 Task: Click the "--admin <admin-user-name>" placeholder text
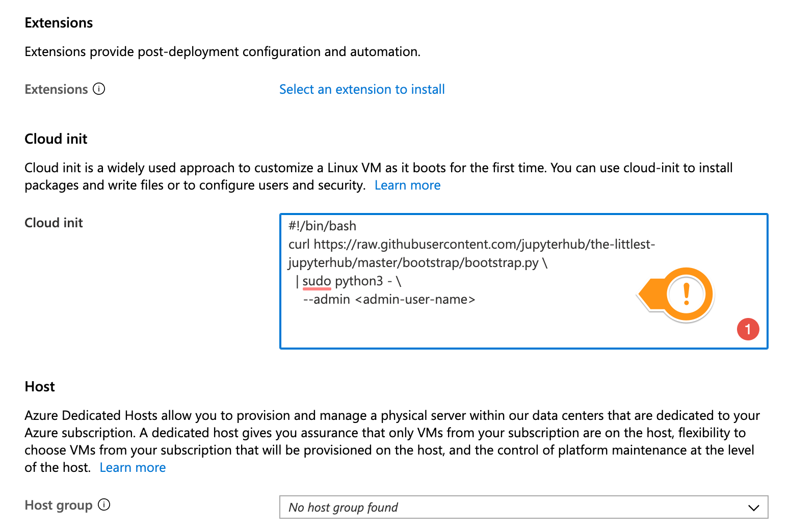click(x=389, y=300)
